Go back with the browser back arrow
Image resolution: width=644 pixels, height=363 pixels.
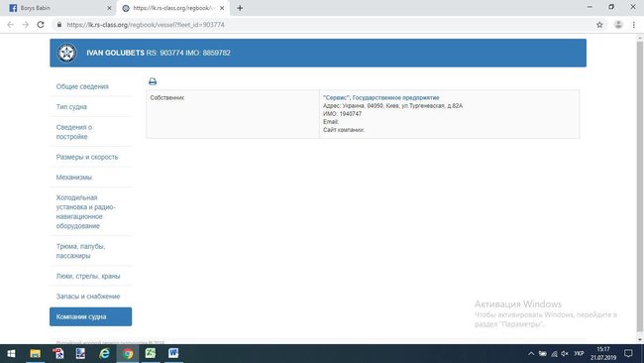click(10, 25)
